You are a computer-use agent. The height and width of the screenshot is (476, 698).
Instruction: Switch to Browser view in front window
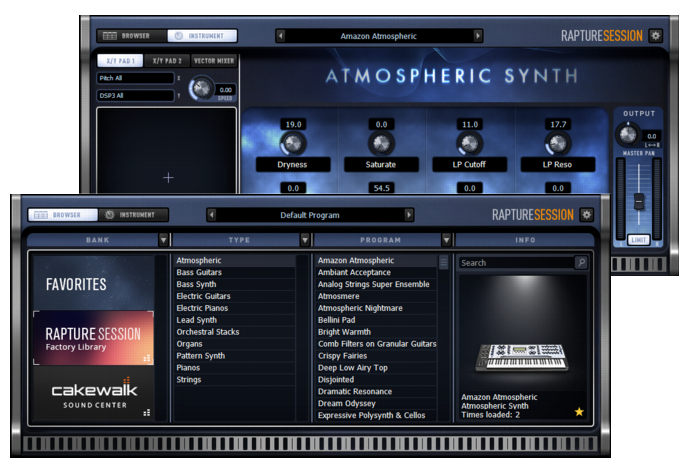pos(60,214)
